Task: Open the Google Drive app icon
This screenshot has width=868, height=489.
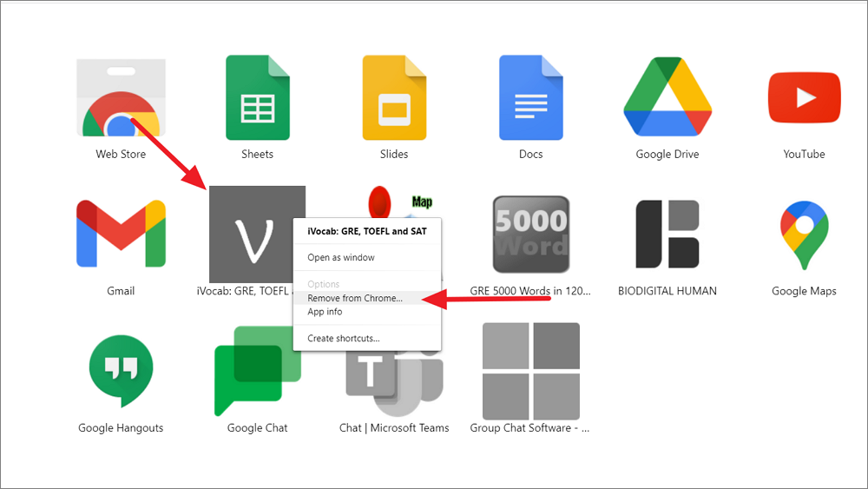Action: coord(667,96)
